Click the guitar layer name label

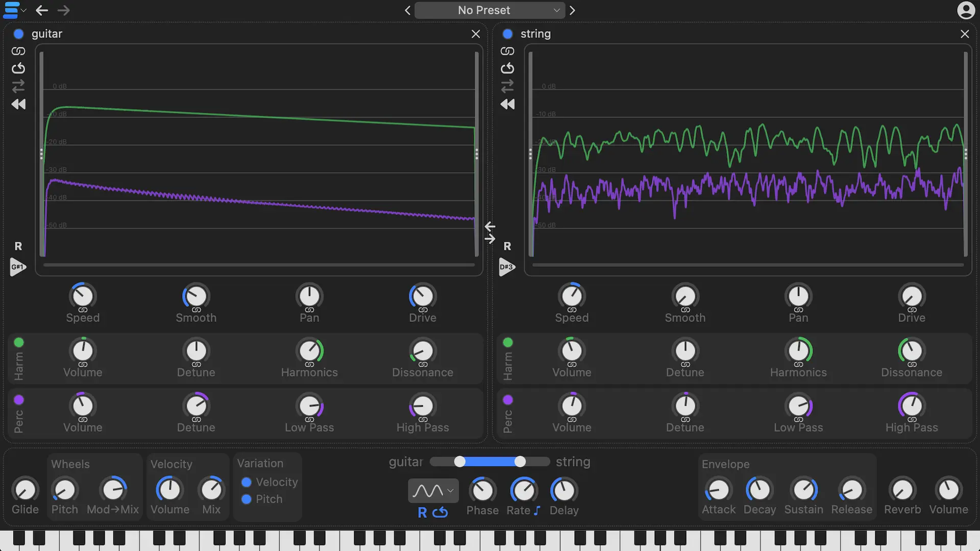tap(47, 34)
